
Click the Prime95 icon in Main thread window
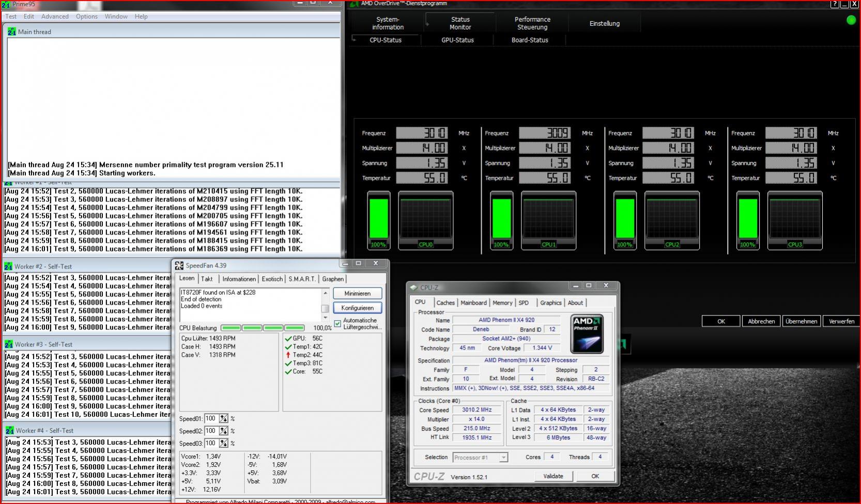pyautogui.click(x=11, y=32)
